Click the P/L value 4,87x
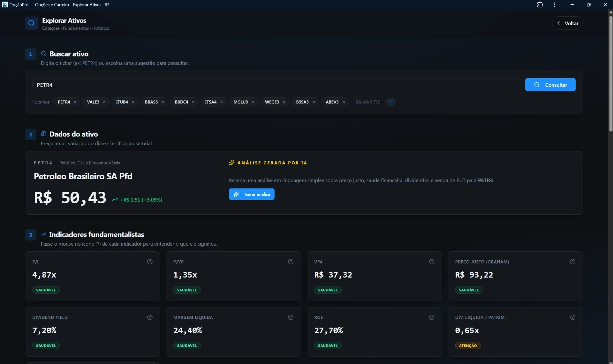This screenshot has height=364, width=613. (x=44, y=275)
